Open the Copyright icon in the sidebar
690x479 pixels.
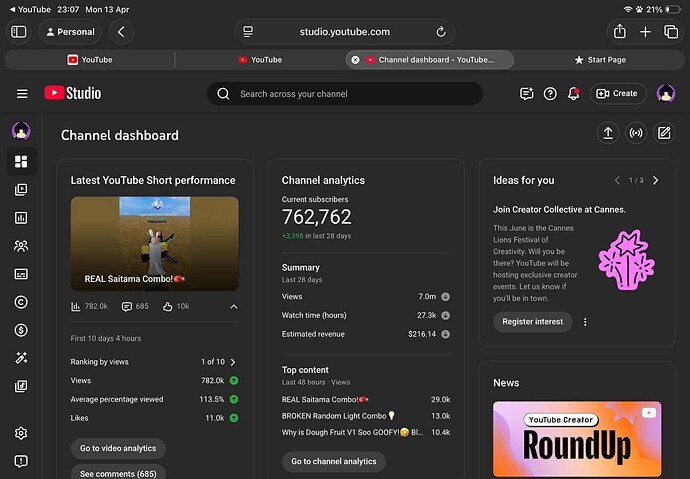pyautogui.click(x=21, y=302)
